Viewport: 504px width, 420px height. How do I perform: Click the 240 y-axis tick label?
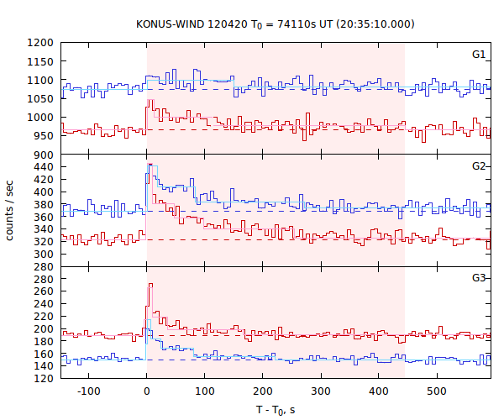pyautogui.click(x=44, y=304)
